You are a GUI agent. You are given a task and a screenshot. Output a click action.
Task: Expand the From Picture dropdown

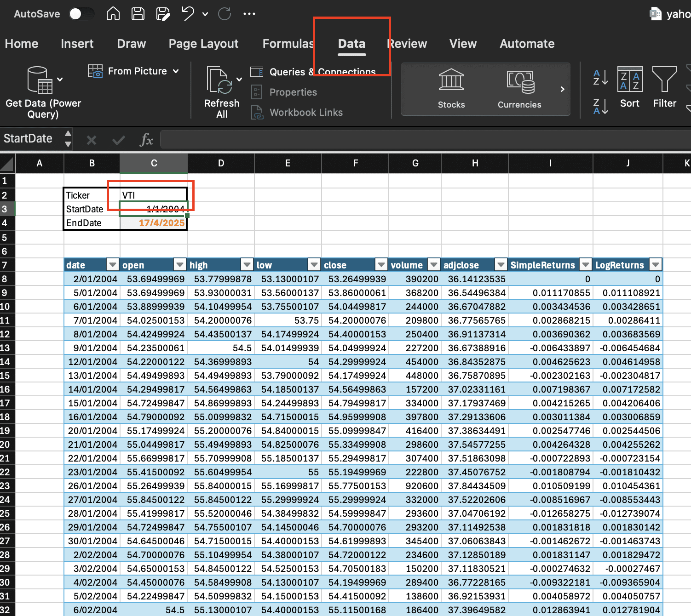click(x=176, y=71)
